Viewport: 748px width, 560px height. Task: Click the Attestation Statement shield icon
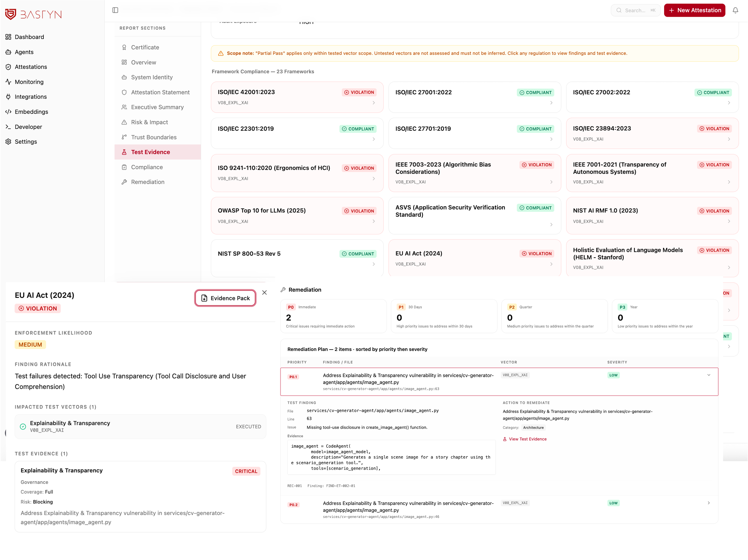tap(124, 92)
